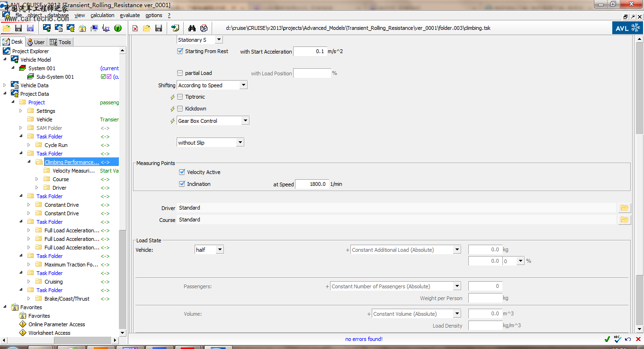Click the compare documents icon
Screen dimensions: 644x349
point(204,28)
